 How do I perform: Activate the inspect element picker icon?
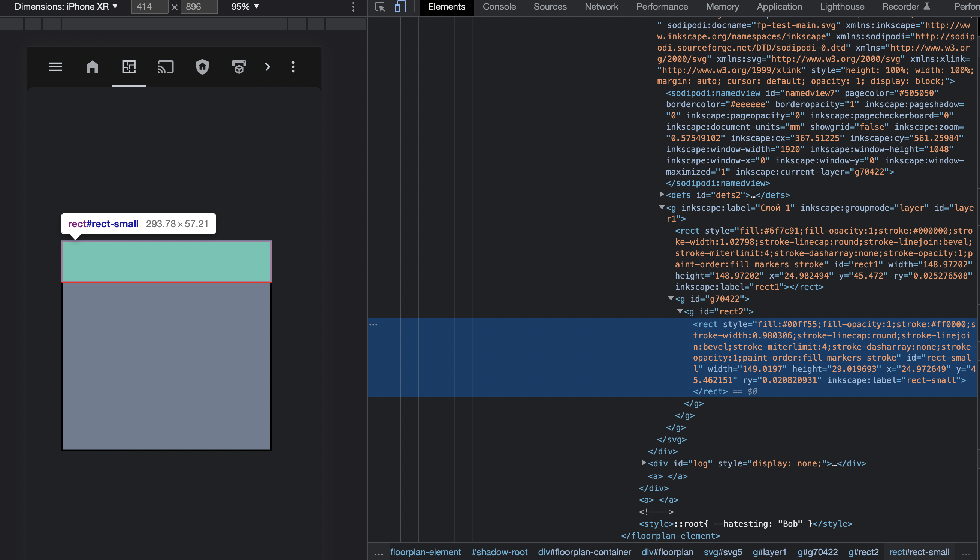(x=380, y=7)
